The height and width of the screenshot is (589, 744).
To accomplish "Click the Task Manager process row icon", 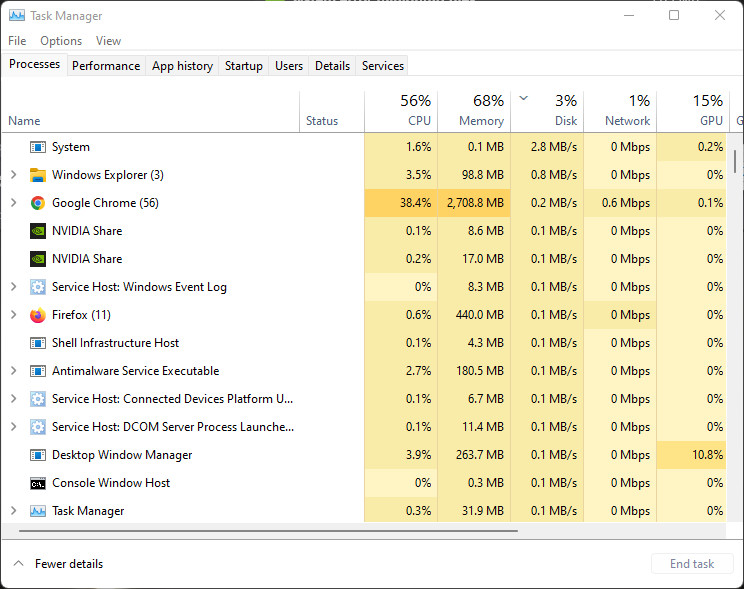I will (38, 511).
